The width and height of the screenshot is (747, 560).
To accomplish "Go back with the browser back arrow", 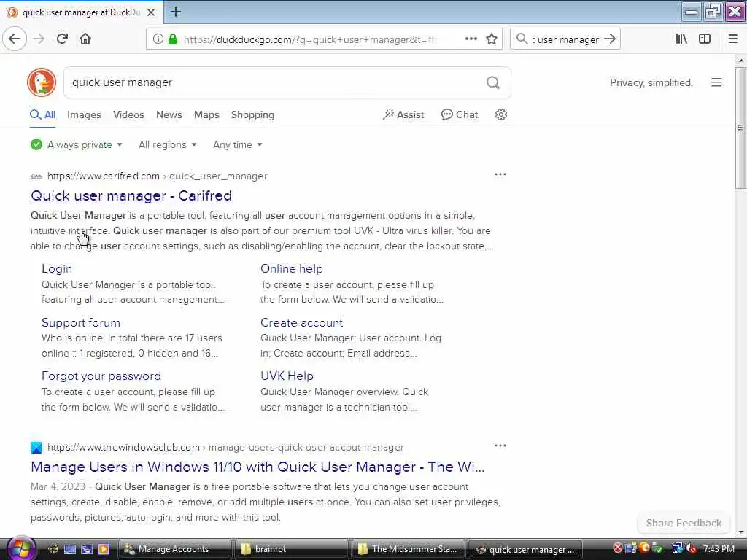I will click(15, 39).
